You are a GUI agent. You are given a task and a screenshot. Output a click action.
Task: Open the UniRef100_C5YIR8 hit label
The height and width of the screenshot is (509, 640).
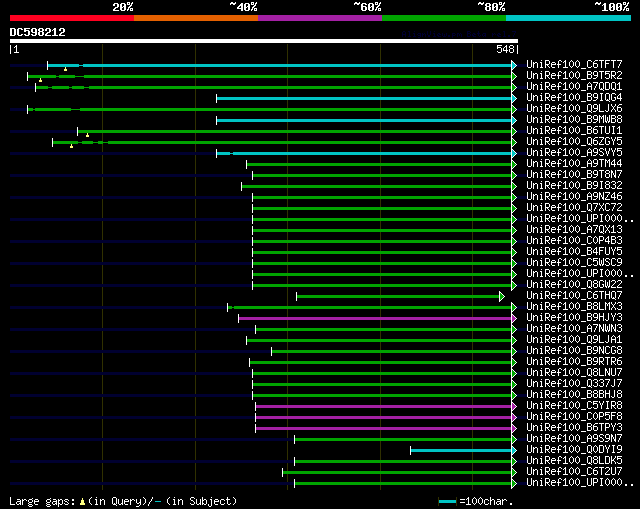(574, 406)
